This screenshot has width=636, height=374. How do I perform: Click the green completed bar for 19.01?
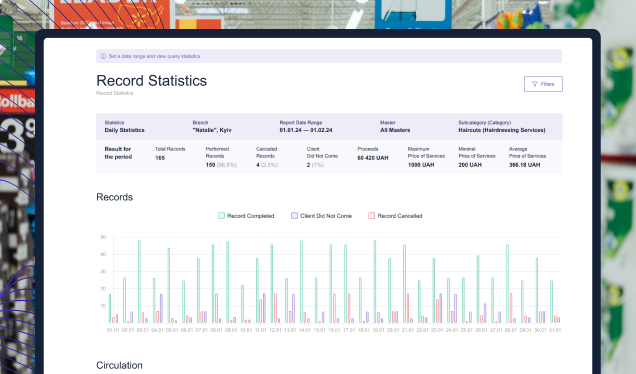[375, 282]
